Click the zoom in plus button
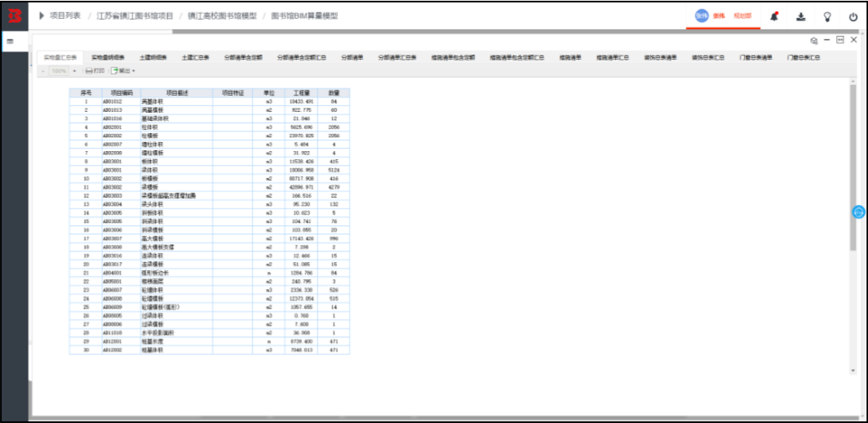The image size is (868, 423). click(74, 71)
